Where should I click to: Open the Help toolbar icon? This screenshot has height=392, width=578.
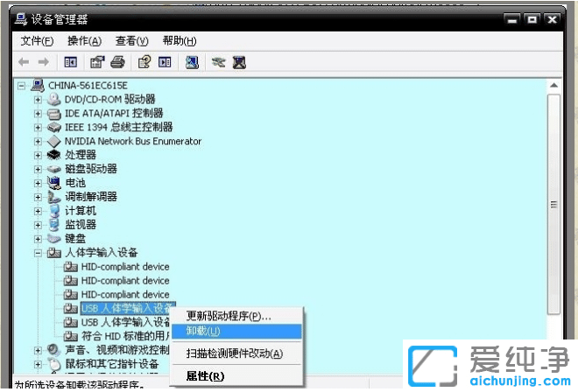[144, 62]
